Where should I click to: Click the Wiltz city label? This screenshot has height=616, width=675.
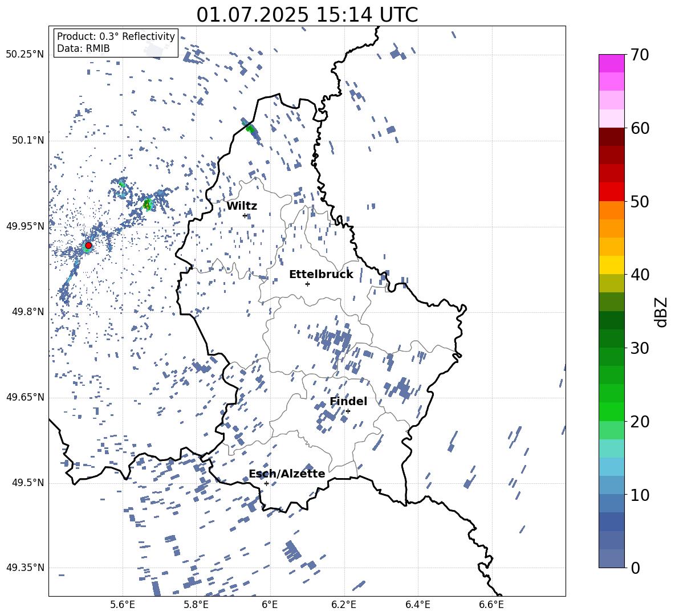[242, 206]
